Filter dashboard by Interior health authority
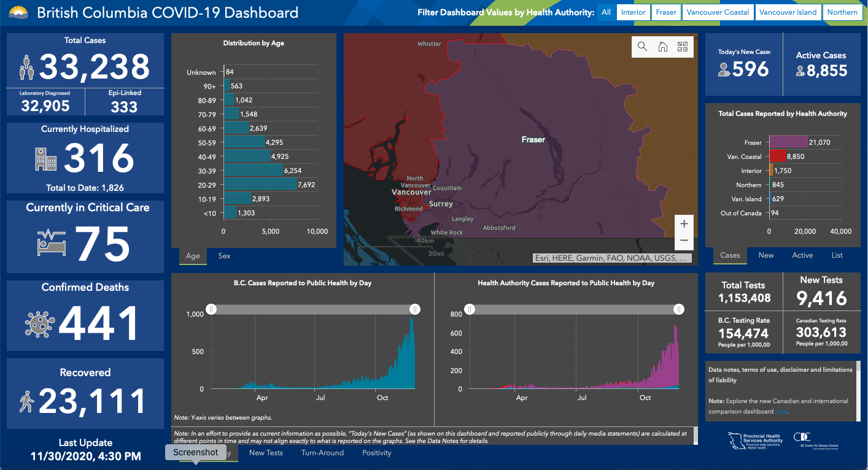The width and height of the screenshot is (868, 470). coord(633,12)
